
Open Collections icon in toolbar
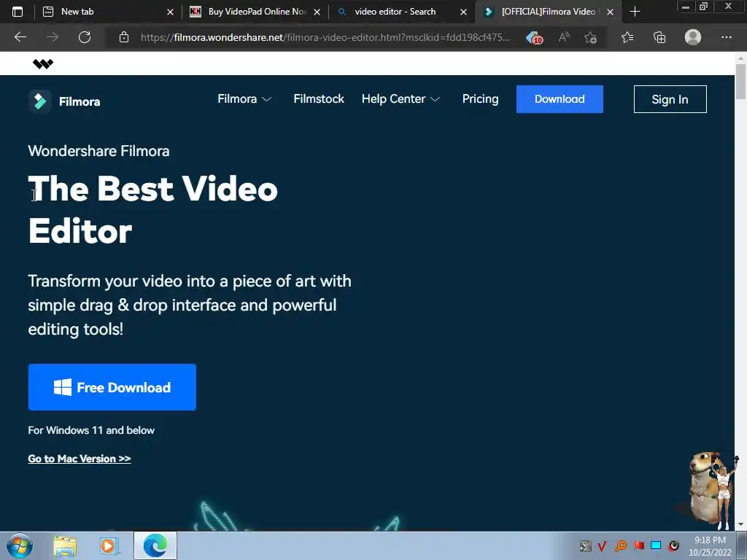click(659, 37)
